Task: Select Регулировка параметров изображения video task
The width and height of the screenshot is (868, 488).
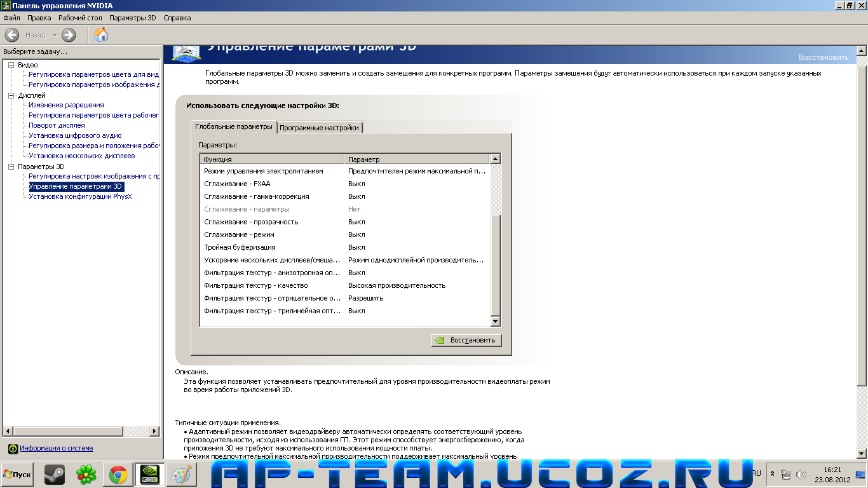Action: tap(94, 85)
